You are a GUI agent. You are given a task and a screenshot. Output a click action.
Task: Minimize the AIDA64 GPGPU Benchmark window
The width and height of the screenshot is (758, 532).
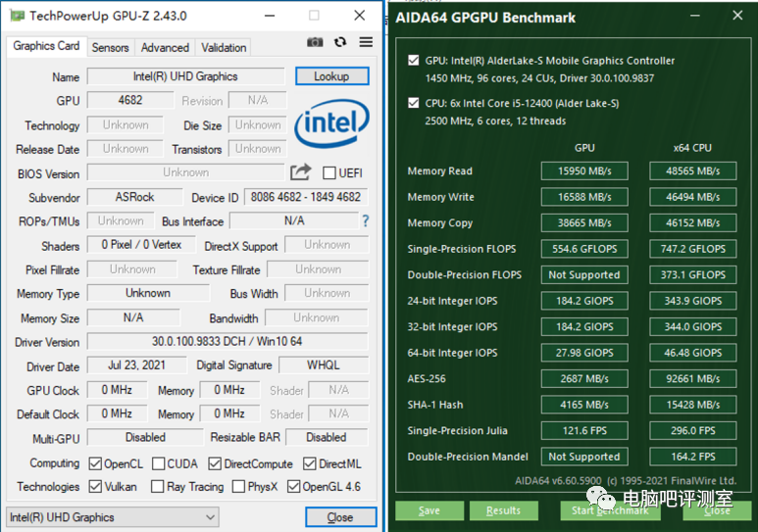(695, 16)
